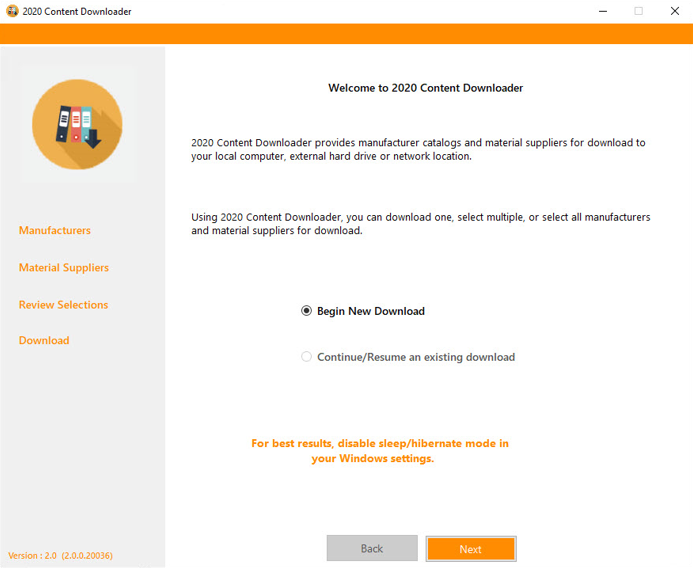This screenshot has width=693, height=568.
Task: Click the Content Downloader binders logo
Action: coord(77,124)
